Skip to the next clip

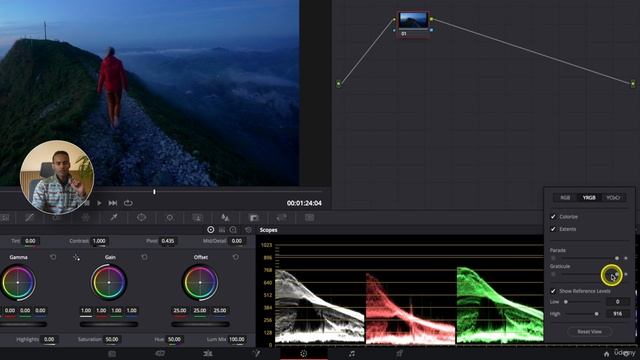tap(113, 203)
